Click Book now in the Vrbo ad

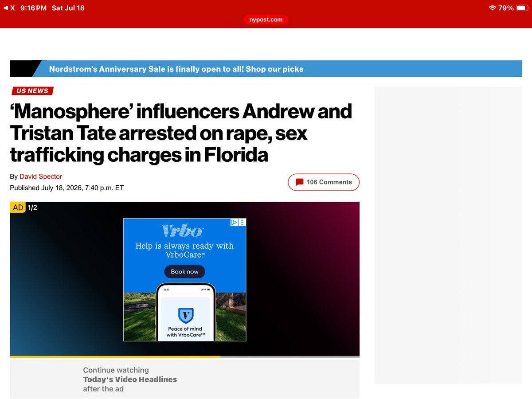click(184, 272)
